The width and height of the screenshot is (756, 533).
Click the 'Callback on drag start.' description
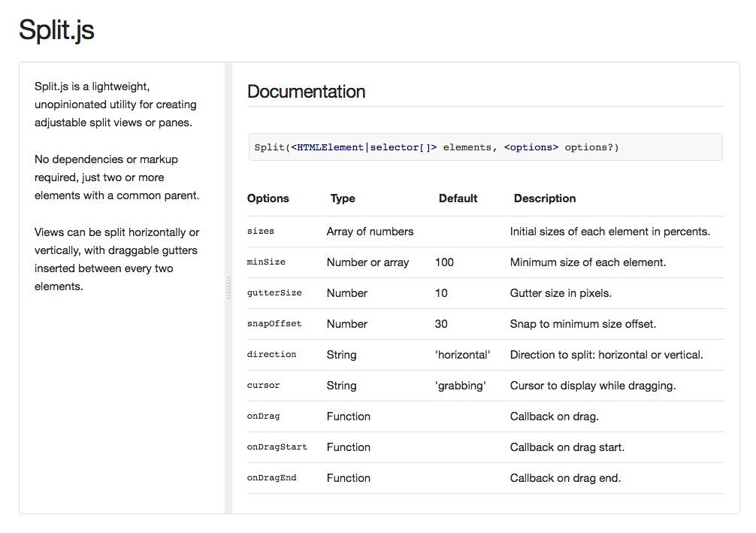(567, 447)
